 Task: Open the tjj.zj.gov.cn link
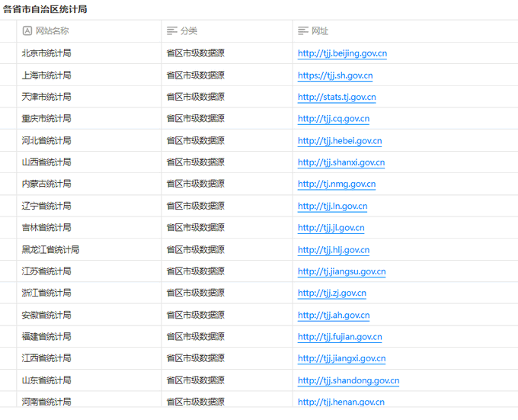tap(331, 293)
